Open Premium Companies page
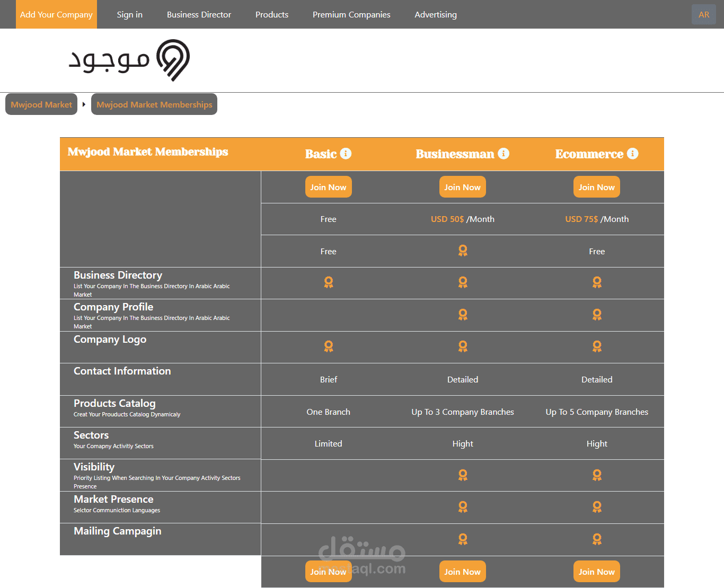Image resolution: width=724 pixels, height=588 pixels. [351, 14]
